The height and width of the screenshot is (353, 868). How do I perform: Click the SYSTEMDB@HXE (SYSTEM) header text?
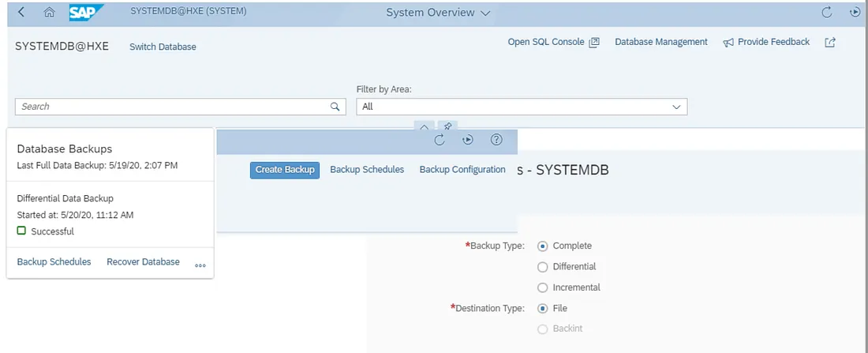(189, 10)
